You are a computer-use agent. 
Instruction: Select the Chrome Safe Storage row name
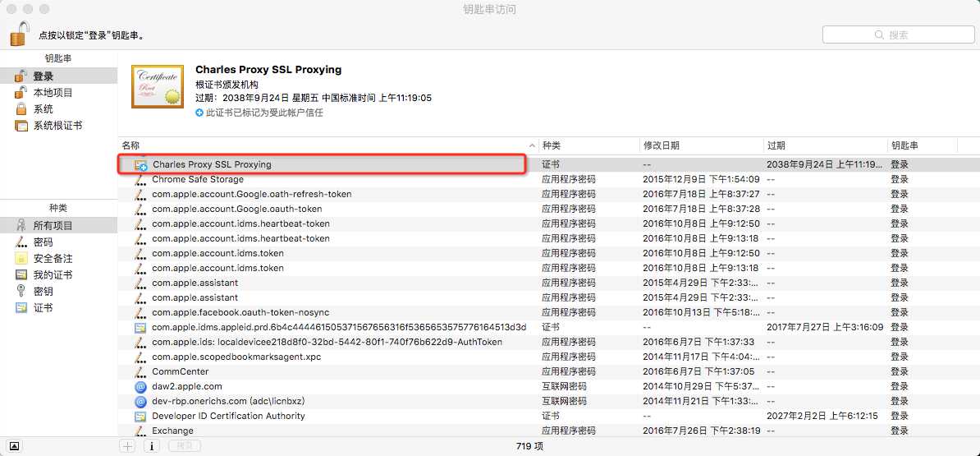(198, 179)
